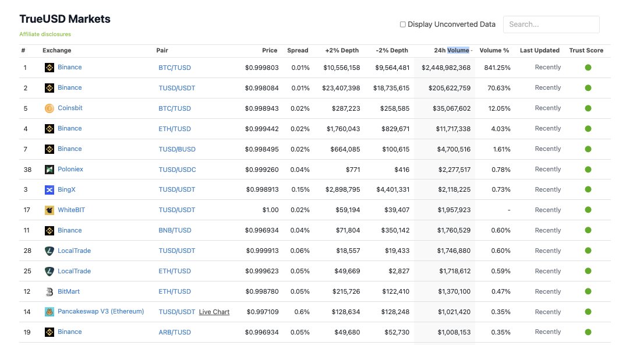Open the Affiliate disclosures link

(45, 34)
